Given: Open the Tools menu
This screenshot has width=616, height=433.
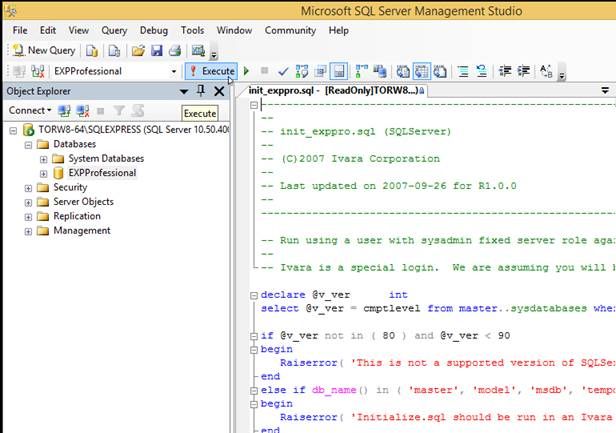Looking at the screenshot, I should pos(192,30).
